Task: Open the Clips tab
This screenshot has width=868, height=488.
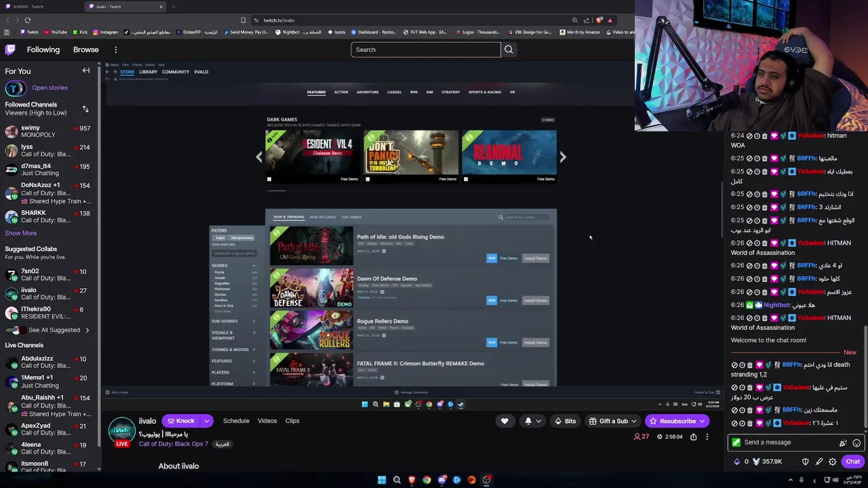Action: (292, 421)
